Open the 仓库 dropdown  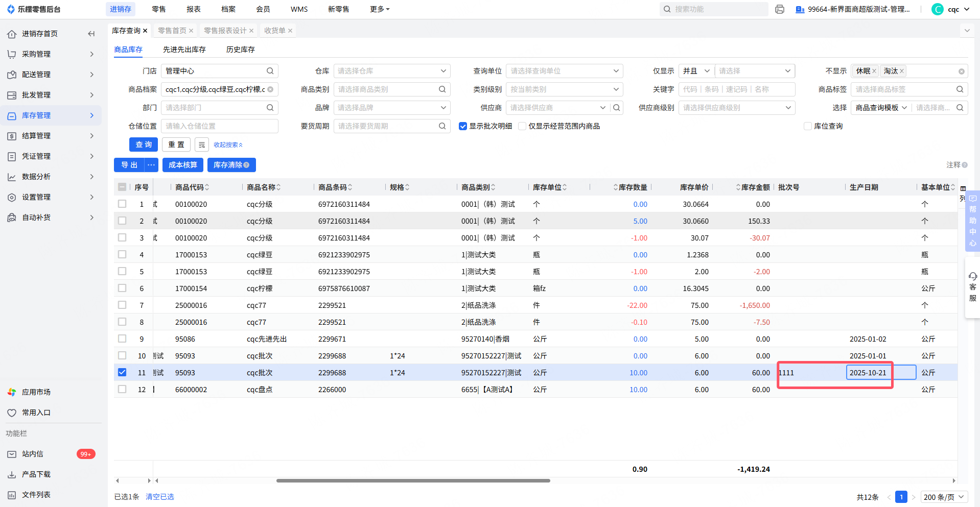(391, 71)
